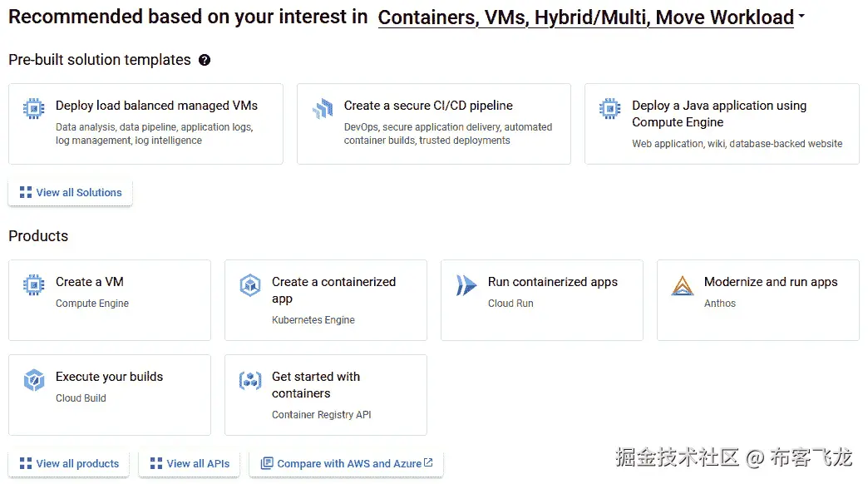This screenshot has width=868, height=484.
Task: Select the Compute Engine icon on Create a VM
Action: pyautogui.click(x=32, y=284)
